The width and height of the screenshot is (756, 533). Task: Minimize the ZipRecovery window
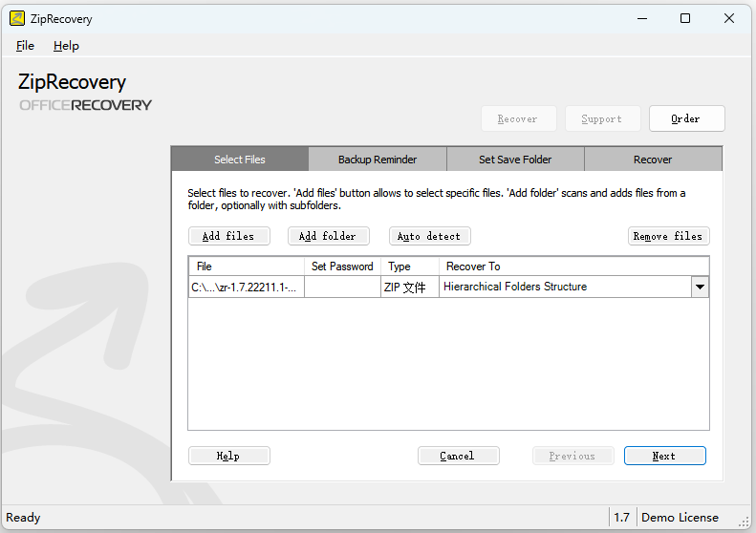(642, 19)
